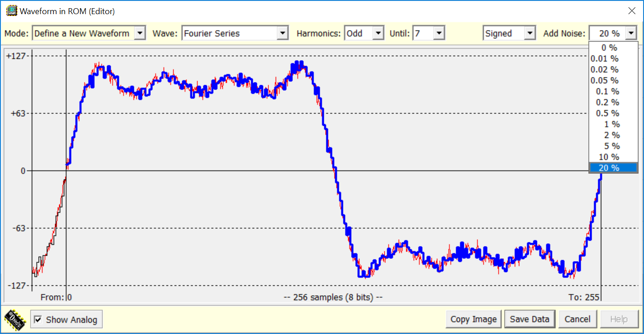
Task: Select 1 % noise option
Action: (x=613, y=124)
